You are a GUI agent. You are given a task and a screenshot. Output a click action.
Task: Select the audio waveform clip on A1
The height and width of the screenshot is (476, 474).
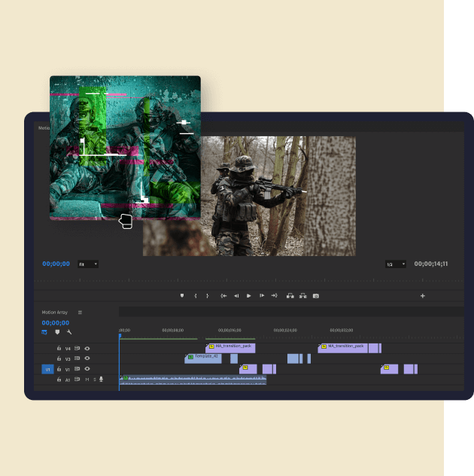[193, 380]
